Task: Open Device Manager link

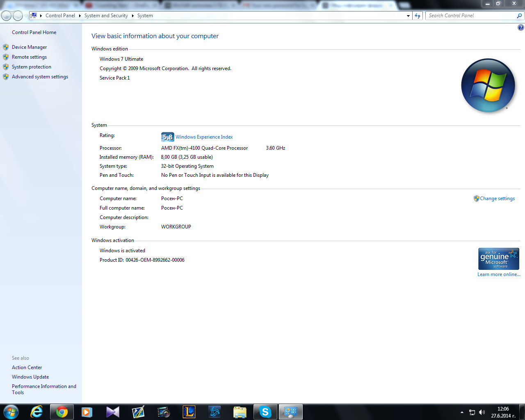Action: click(x=30, y=47)
